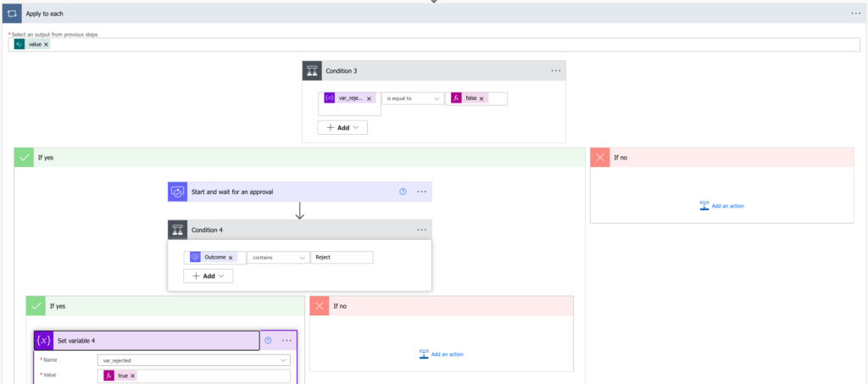Click the Outcome token approval icon

195,258
